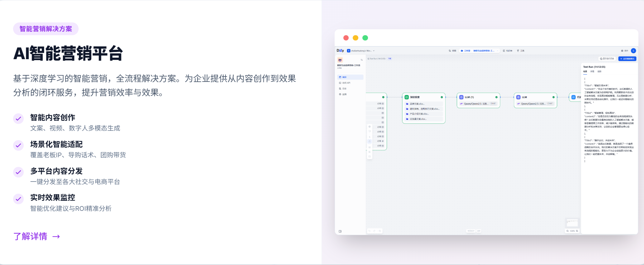Click the zoom out magnifier icon
This screenshot has width=644, height=265.
[x=568, y=231]
